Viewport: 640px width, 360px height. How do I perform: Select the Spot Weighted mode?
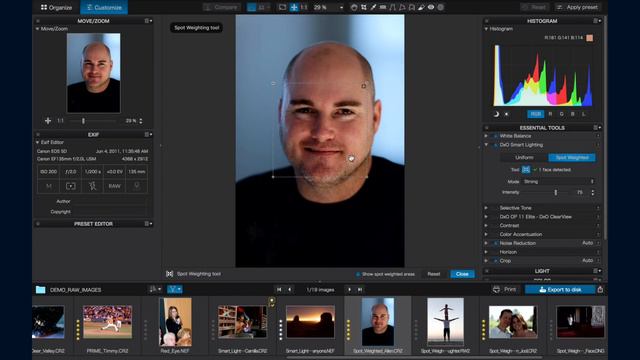click(572, 158)
